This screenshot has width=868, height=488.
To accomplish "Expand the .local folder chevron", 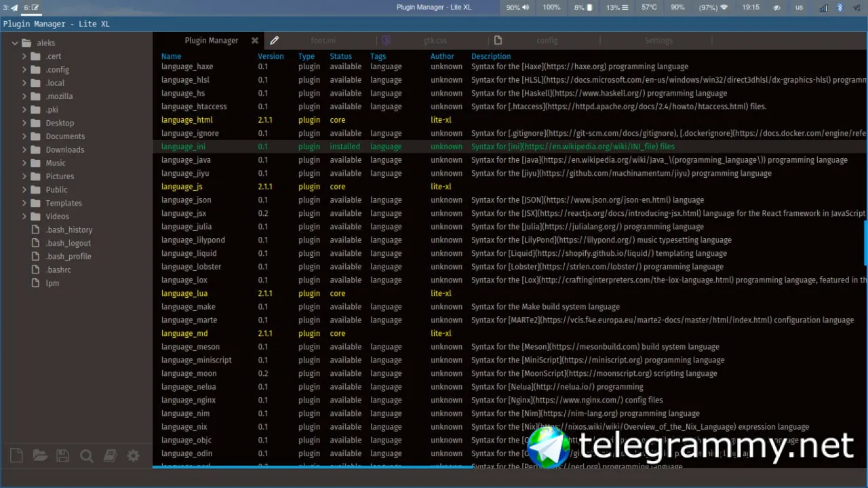I will (24, 83).
